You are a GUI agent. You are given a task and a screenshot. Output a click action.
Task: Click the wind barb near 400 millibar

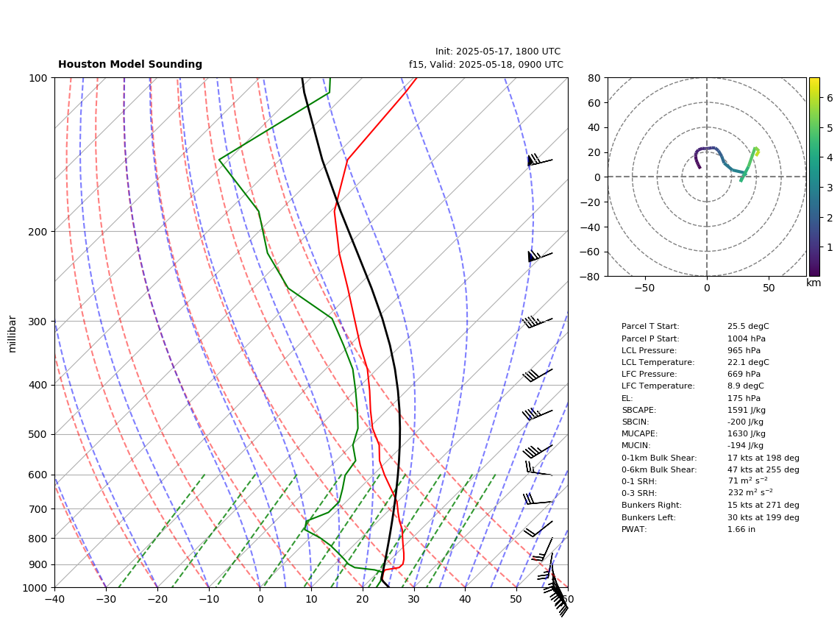[538, 375]
